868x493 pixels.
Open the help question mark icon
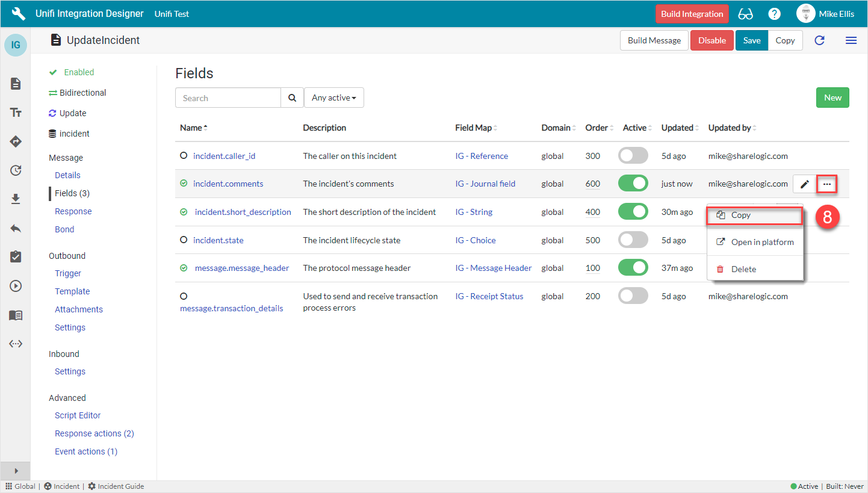775,14
